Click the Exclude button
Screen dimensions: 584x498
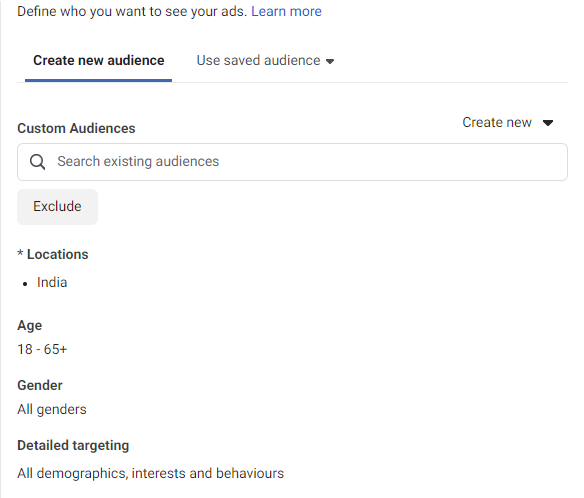(57, 207)
